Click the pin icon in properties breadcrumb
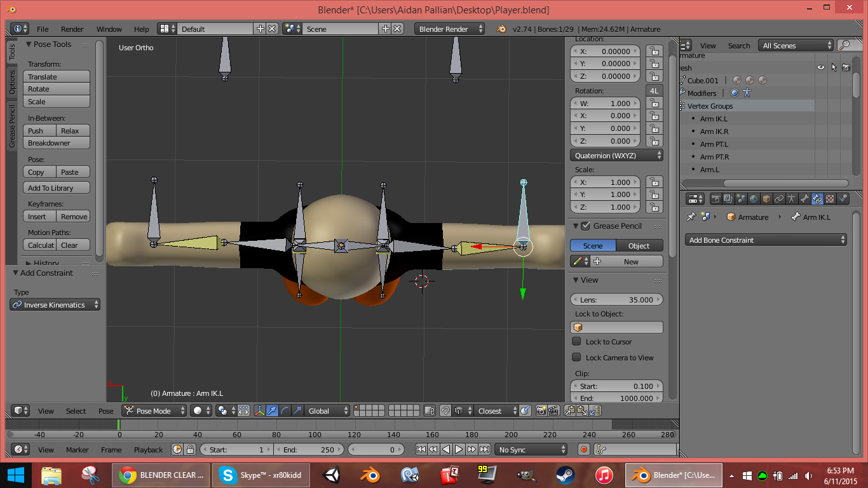 click(691, 217)
